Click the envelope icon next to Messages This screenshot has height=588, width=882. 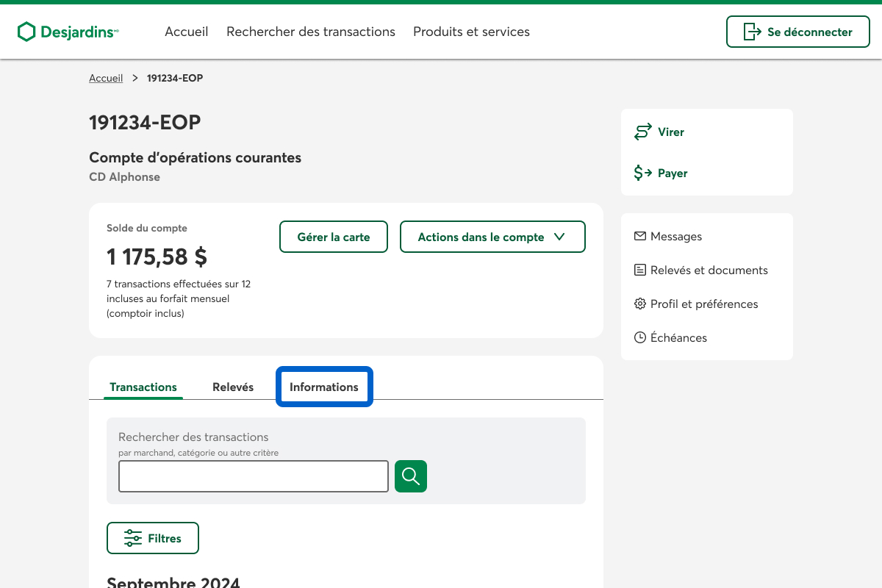click(x=639, y=237)
